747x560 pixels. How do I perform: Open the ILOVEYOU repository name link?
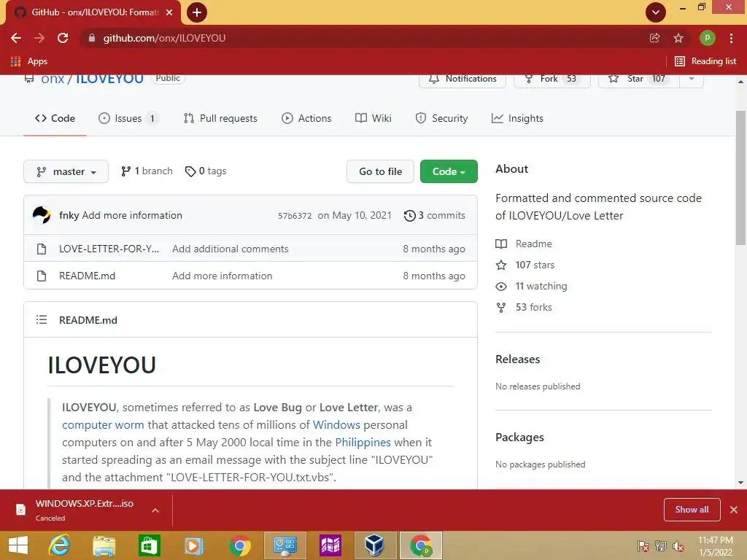coord(109,79)
